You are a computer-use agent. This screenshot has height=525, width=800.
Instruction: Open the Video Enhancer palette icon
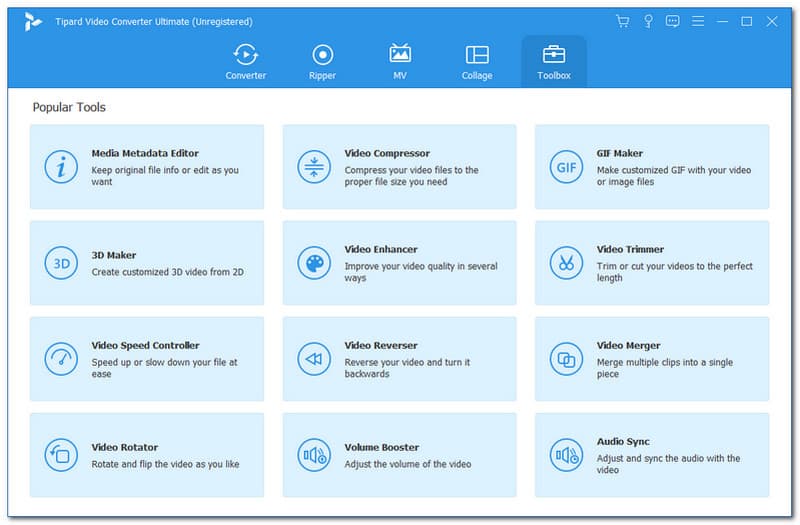314,263
